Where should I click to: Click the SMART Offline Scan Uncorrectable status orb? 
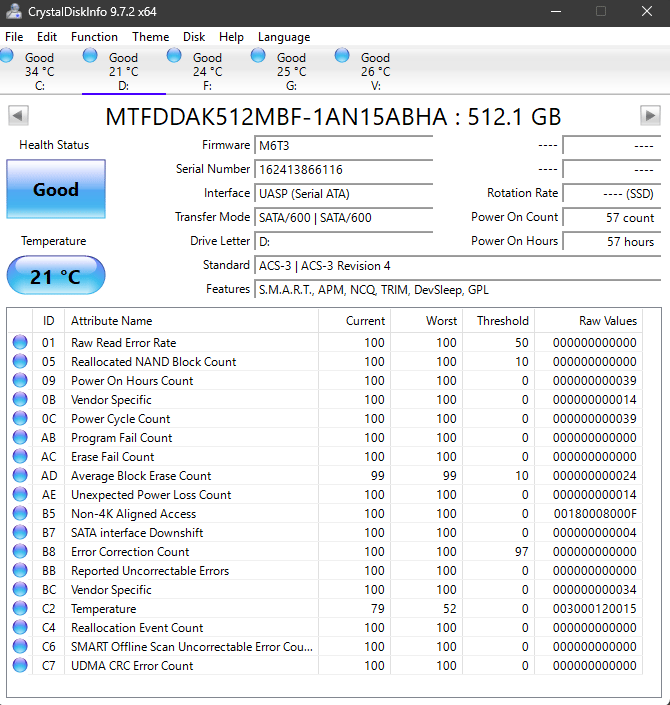tap(20, 646)
